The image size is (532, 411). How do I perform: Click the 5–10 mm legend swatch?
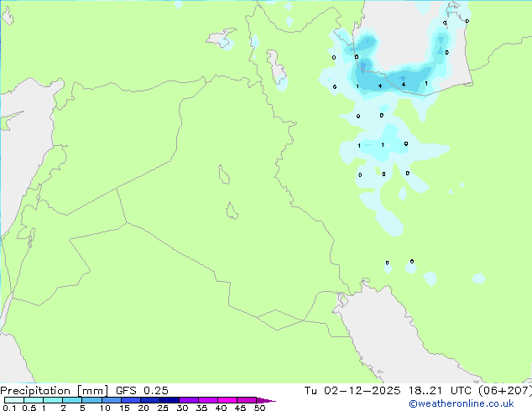point(91,400)
